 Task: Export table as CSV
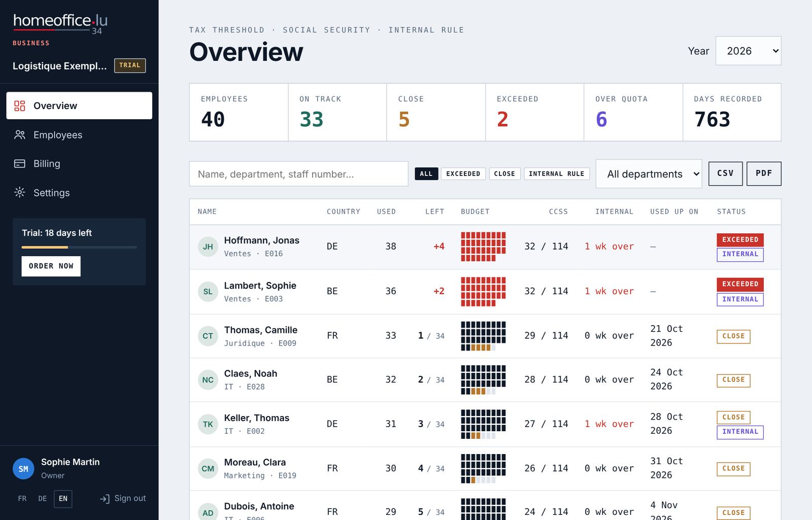[725, 174]
